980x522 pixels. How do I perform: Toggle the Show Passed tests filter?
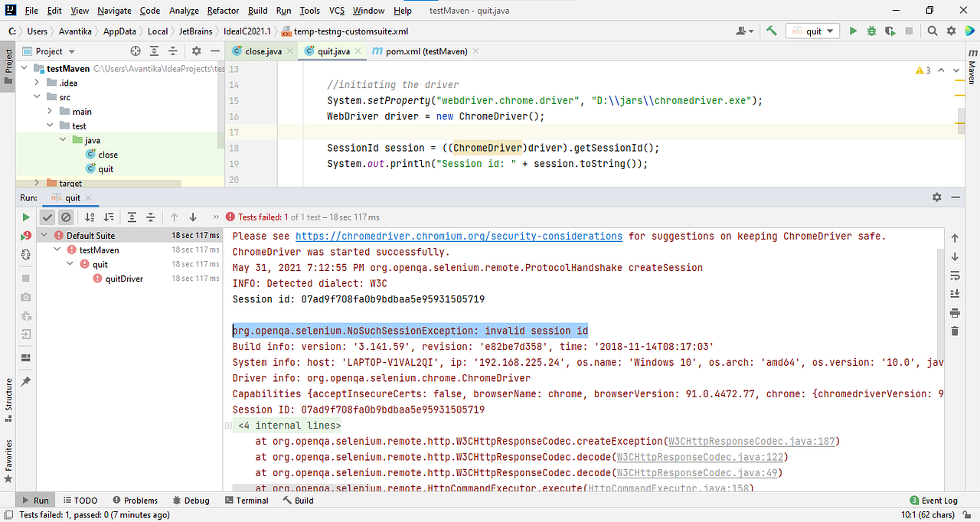click(47, 217)
